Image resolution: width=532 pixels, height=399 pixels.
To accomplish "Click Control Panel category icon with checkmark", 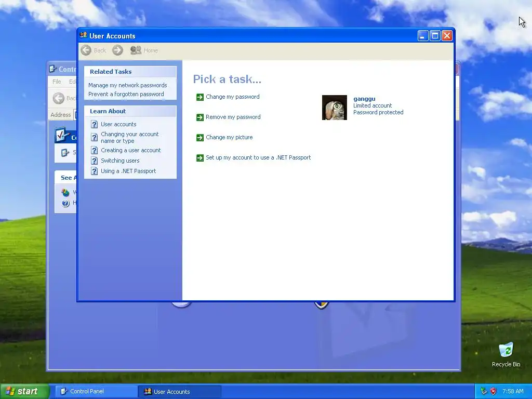I will click(62, 135).
